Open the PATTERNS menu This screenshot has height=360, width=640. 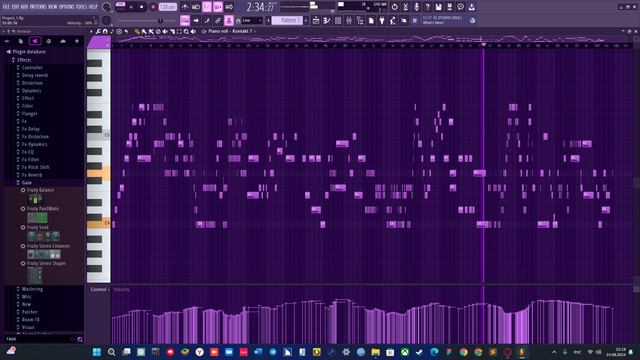pos(38,7)
